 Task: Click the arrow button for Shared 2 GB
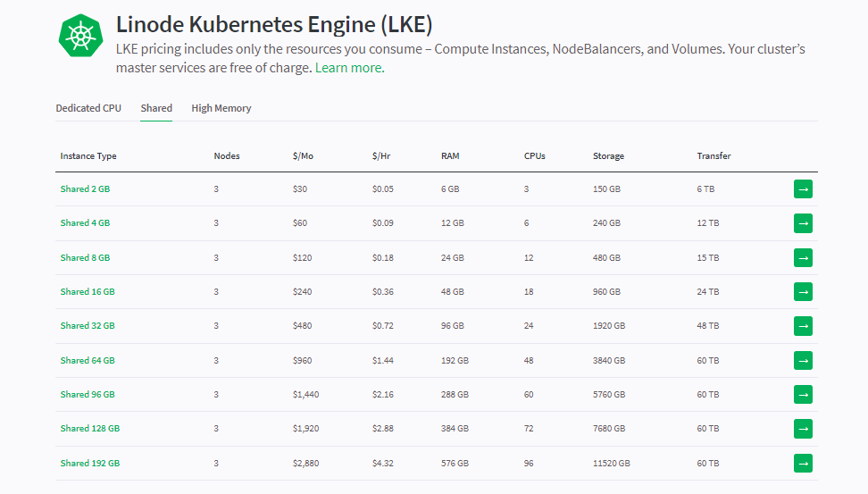pyautogui.click(x=803, y=188)
